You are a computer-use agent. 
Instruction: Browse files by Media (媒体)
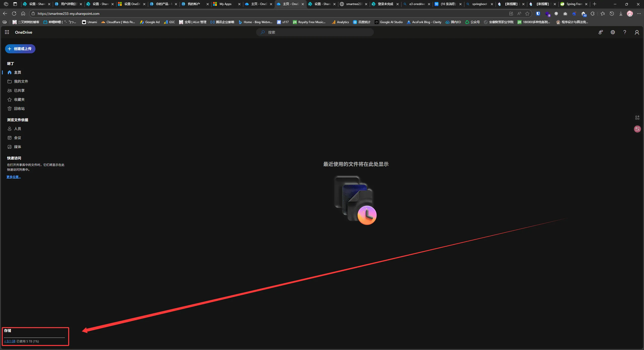click(17, 147)
